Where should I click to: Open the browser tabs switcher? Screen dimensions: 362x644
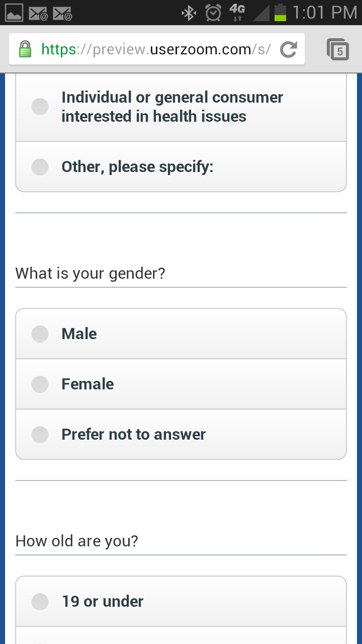click(x=338, y=49)
